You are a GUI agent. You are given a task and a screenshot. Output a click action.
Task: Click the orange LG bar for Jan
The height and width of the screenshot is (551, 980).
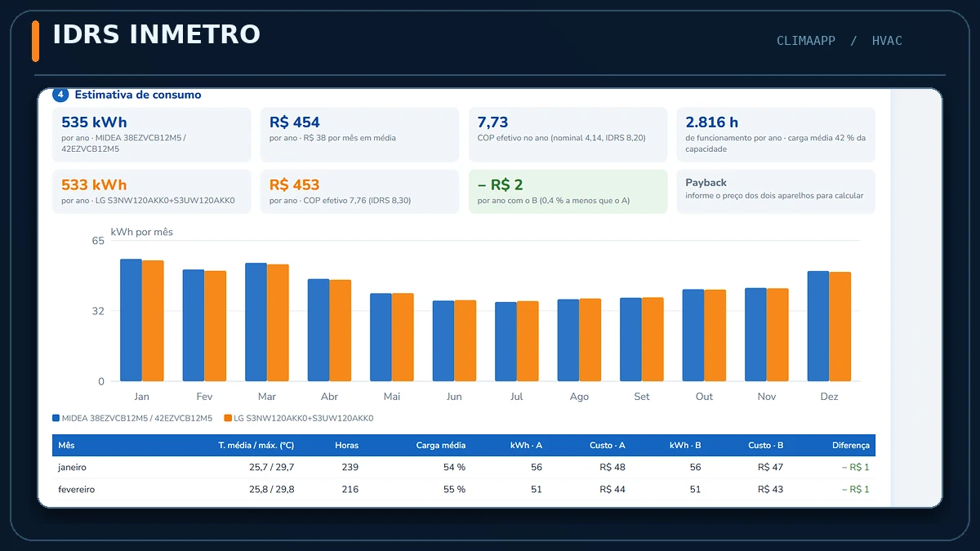point(153,321)
